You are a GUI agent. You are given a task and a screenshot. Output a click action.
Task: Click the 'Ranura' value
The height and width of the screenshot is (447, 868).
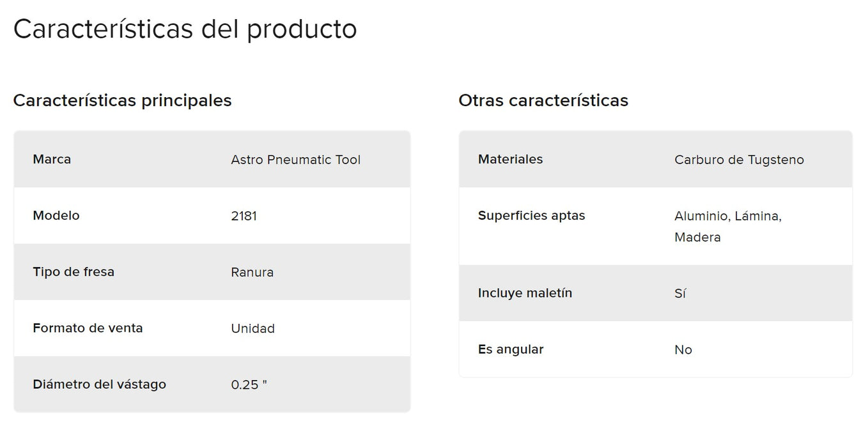252,272
